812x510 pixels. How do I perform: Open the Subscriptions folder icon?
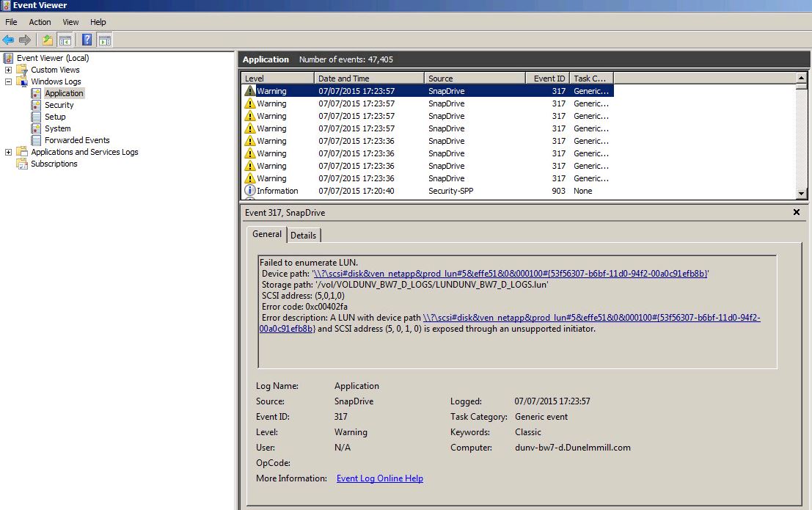tap(22, 164)
